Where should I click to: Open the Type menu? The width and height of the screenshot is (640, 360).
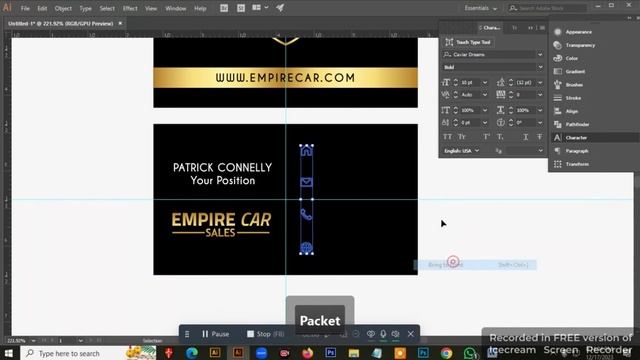pos(85,8)
